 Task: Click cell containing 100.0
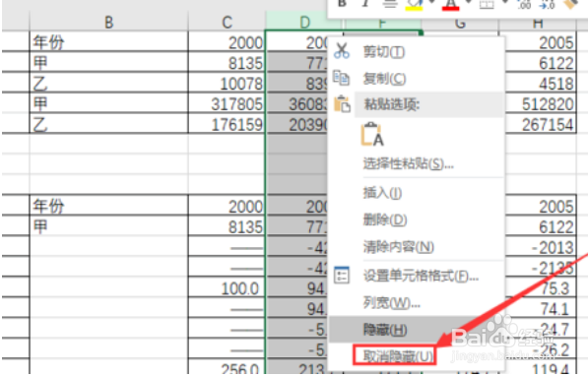pyautogui.click(x=227, y=287)
